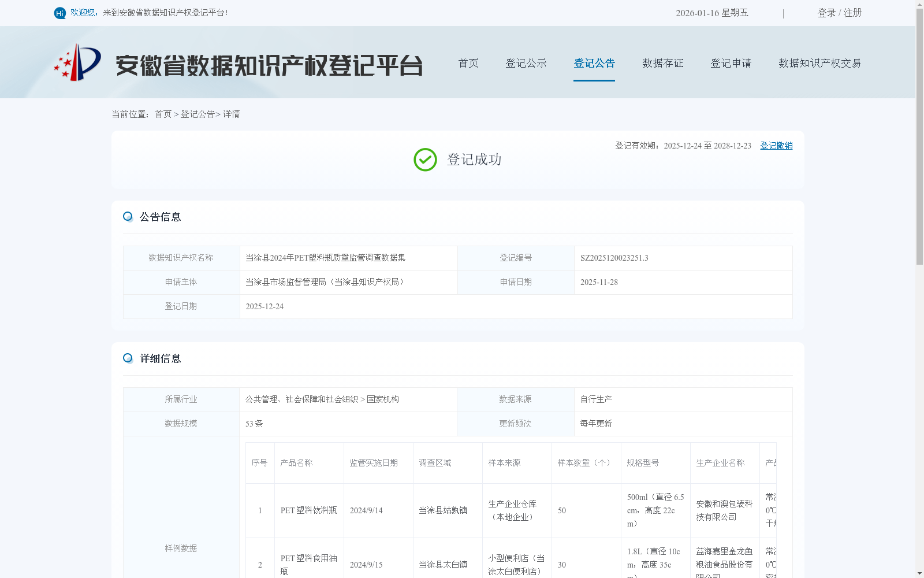Click the 生产企业名称 column header
This screenshot has height=578, width=924.
[725, 463]
